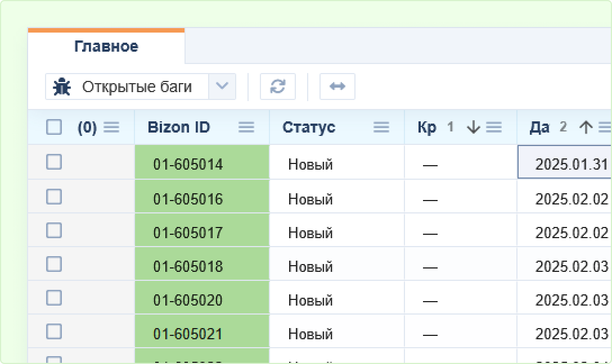Screen dimensions: 612x364
Task: Tick the checkbox for row 01-605021
Action: [x=54, y=332]
